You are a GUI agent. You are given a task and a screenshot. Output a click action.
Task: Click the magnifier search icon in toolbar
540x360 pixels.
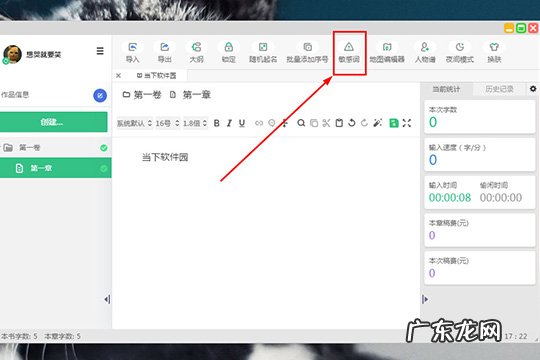pyautogui.click(x=301, y=123)
